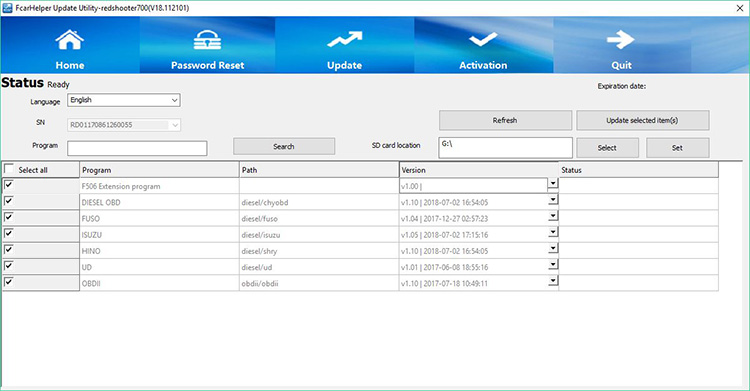Click the Home house icon
Screen dimensions: 750x391
70,40
